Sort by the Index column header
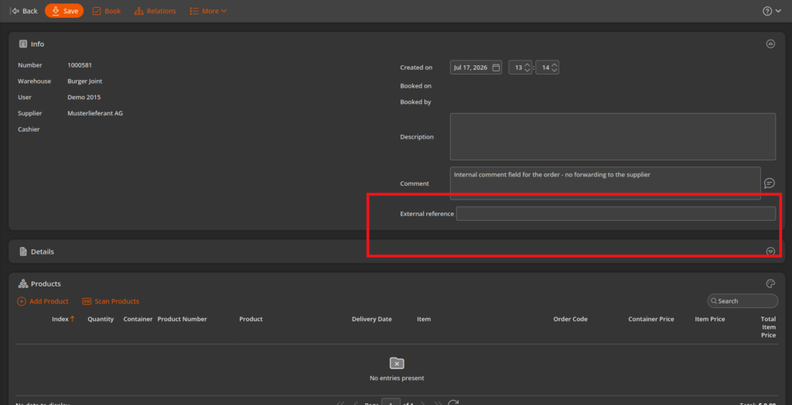 [60, 319]
